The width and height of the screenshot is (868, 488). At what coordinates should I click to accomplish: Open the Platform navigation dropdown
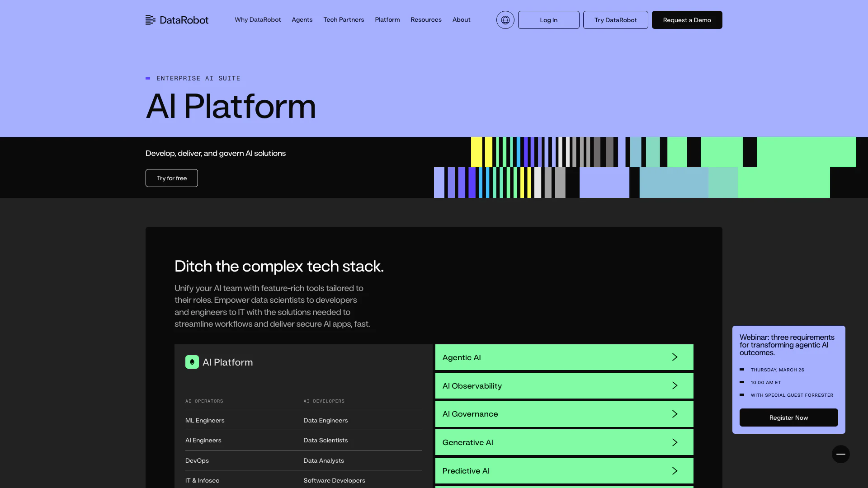387,20
